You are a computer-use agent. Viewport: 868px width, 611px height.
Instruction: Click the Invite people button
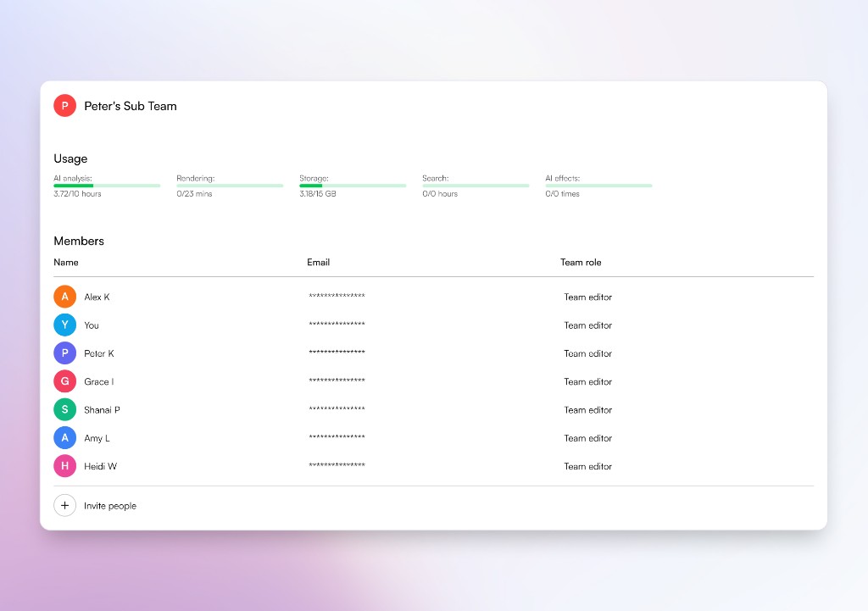tap(110, 505)
